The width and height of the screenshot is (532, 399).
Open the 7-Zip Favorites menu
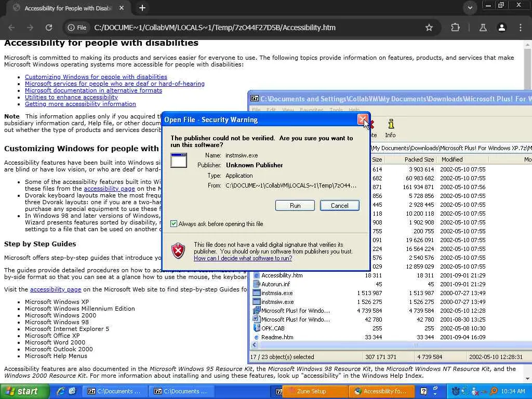point(312,110)
